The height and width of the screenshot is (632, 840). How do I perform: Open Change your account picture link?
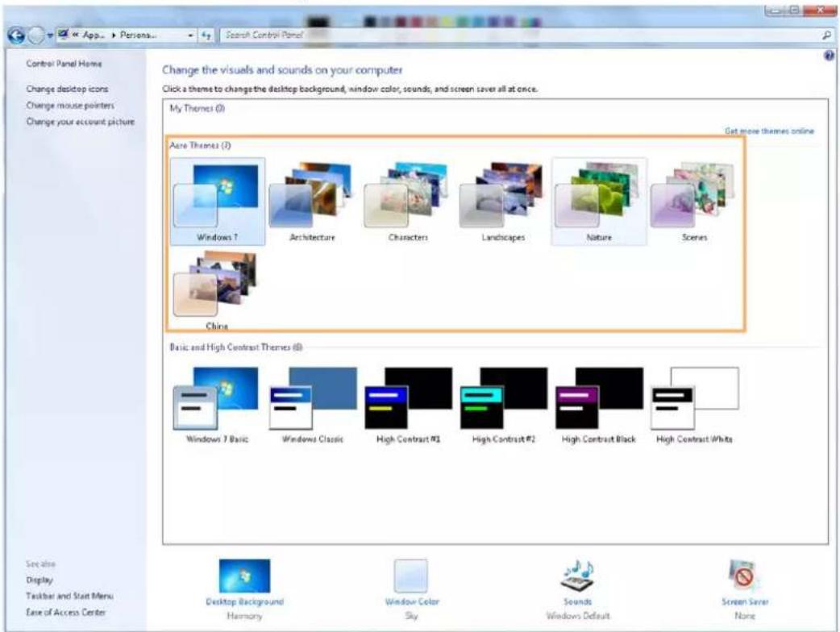(81, 122)
